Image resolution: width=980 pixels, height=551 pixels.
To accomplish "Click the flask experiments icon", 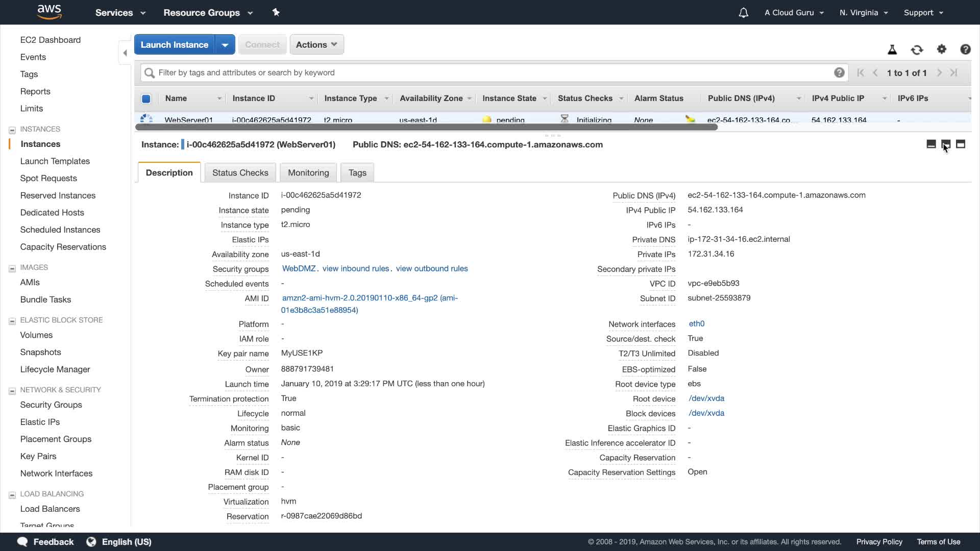I will click(x=892, y=49).
